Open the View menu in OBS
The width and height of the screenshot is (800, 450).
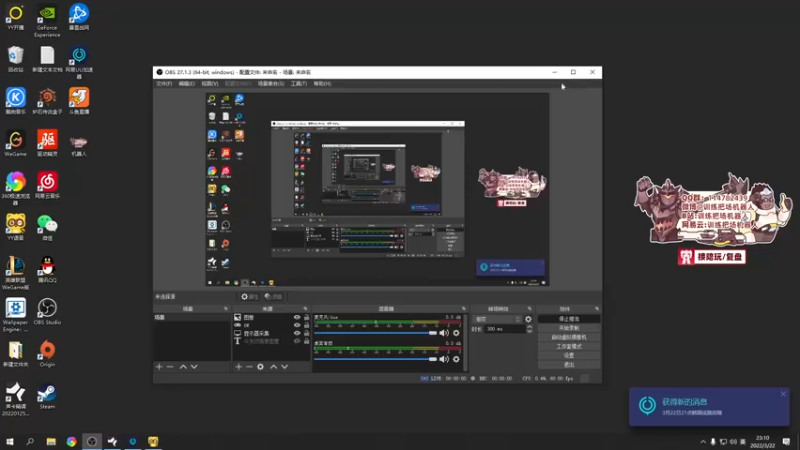pyautogui.click(x=210, y=84)
